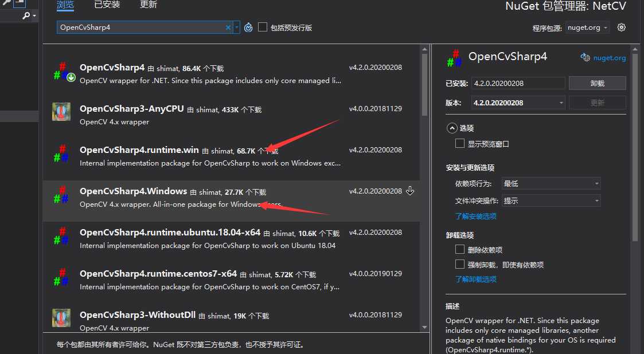
Task: Click the install arrow on the OpenCvSharp4.Windows row
Action: pos(410,191)
